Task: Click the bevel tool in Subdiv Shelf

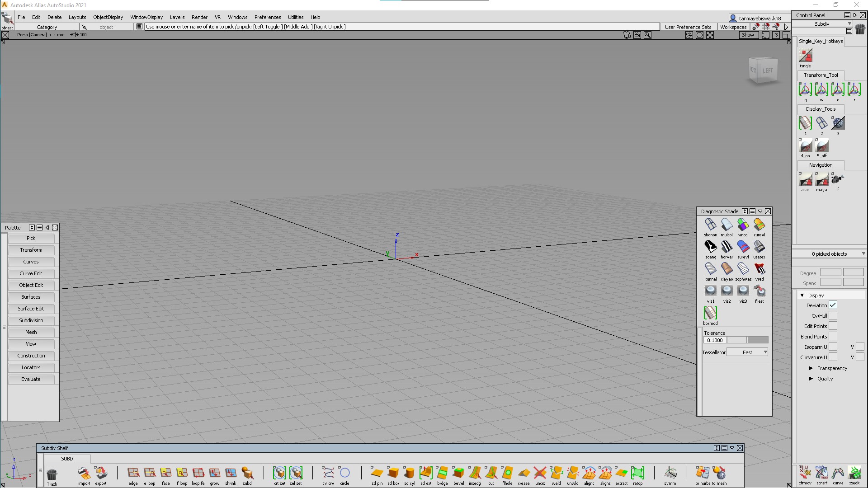Action: pos(458,473)
